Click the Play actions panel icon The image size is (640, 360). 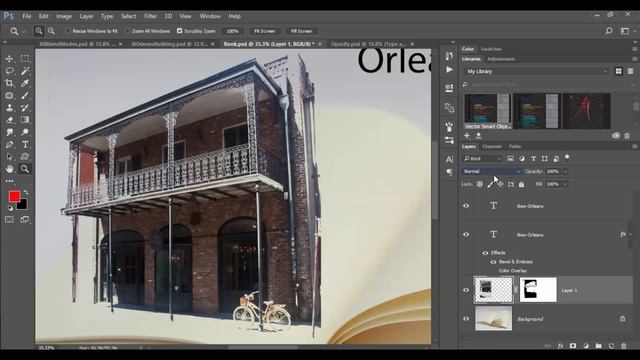point(449,69)
